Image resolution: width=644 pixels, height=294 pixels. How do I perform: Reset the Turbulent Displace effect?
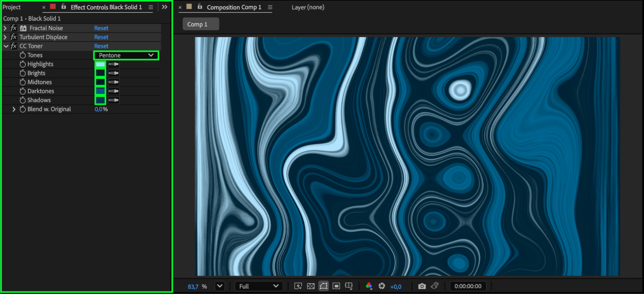click(x=101, y=37)
